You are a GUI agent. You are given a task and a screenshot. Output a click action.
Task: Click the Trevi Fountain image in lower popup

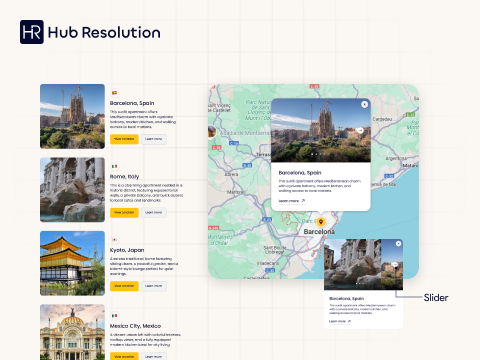pyautogui.click(x=353, y=264)
